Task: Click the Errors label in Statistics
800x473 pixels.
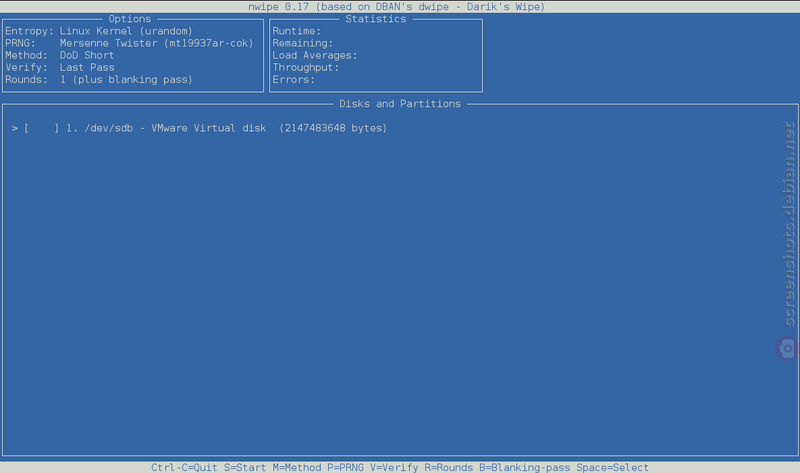Action: point(293,80)
